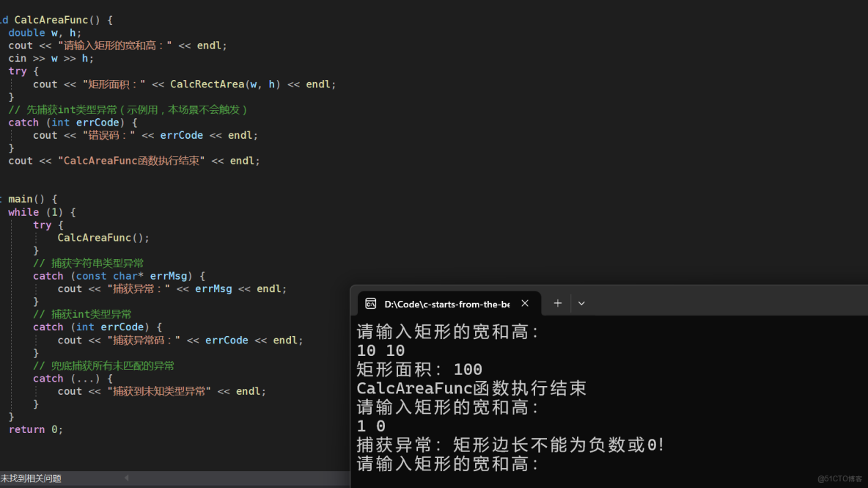Close the D:\Code terminal tab

click(x=525, y=302)
